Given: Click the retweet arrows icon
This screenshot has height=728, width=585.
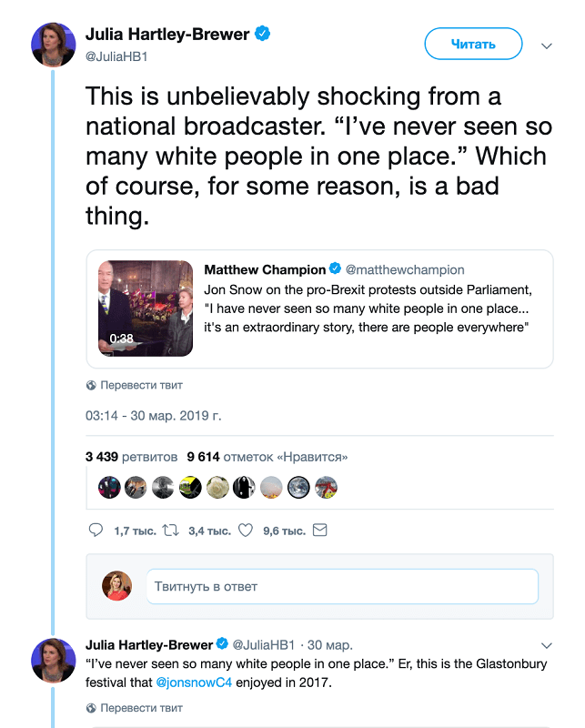Looking at the screenshot, I should click(170, 530).
